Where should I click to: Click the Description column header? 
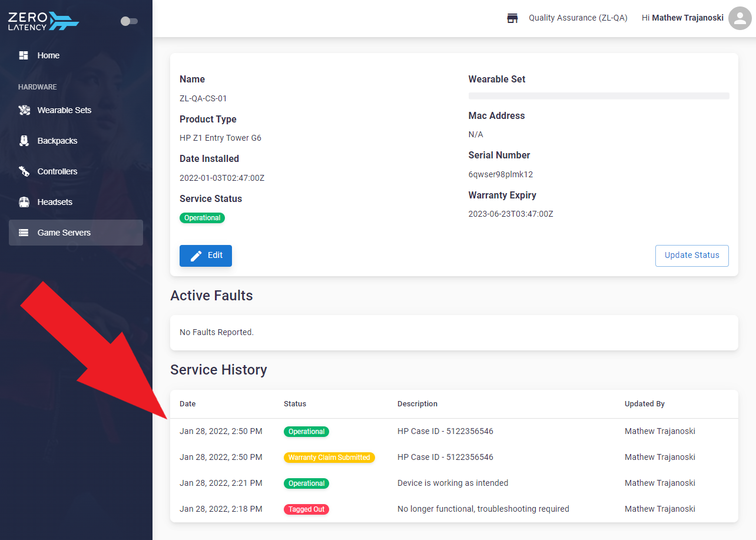tap(417, 404)
